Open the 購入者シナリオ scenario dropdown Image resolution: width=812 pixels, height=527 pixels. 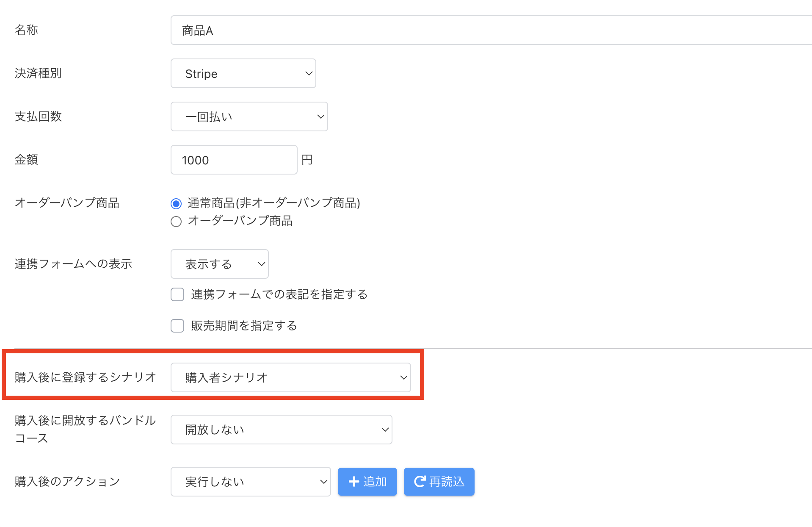(290, 377)
